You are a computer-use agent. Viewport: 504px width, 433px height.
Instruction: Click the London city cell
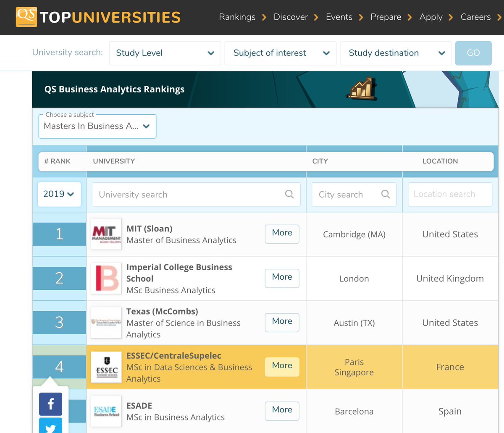point(354,279)
